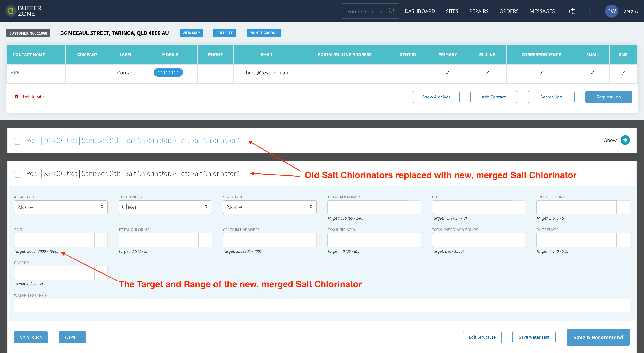Go to the Dashboard menu
644x353 pixels.
click(420, 11)
